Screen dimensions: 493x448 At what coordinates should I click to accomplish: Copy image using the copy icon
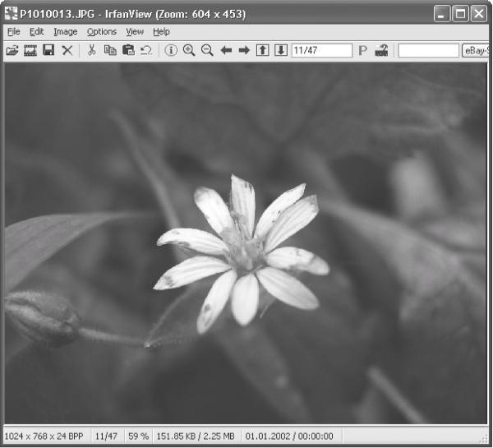(x=110, y=50)
